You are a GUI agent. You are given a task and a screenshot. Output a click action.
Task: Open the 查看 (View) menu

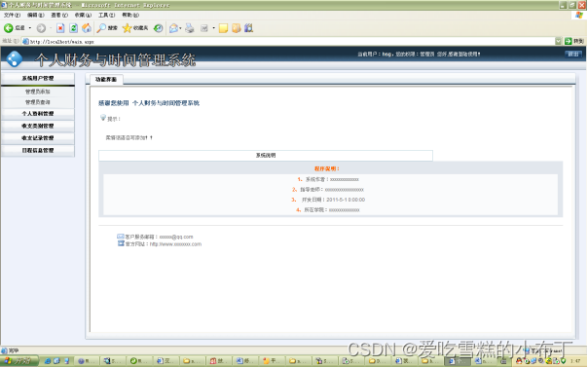tap(59, 15)
